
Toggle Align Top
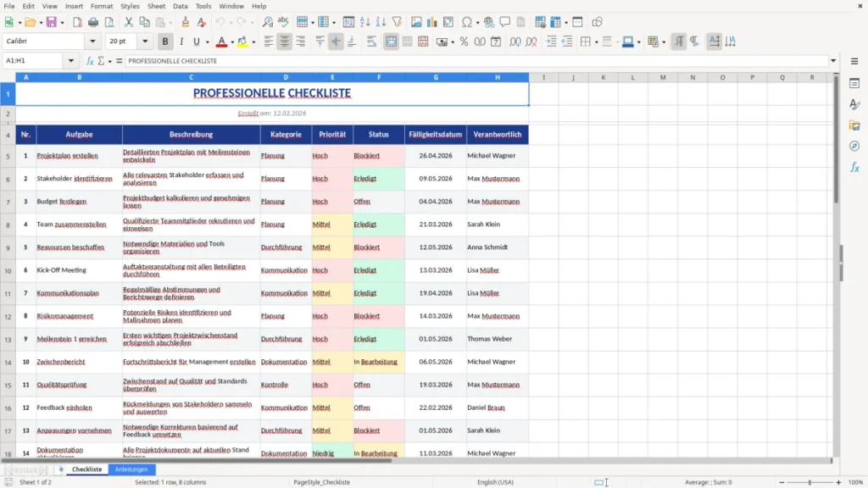[320, 42]
